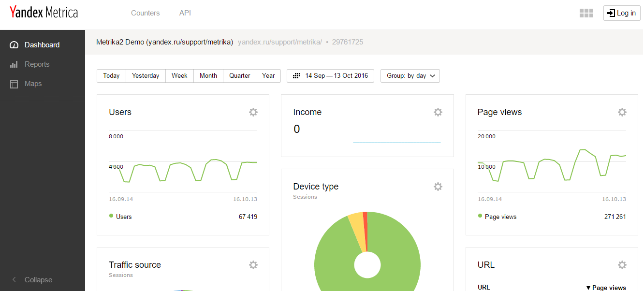Click the Collapse sidebar chevron
The width and height of the screenshot is (644, 291).
14,280
